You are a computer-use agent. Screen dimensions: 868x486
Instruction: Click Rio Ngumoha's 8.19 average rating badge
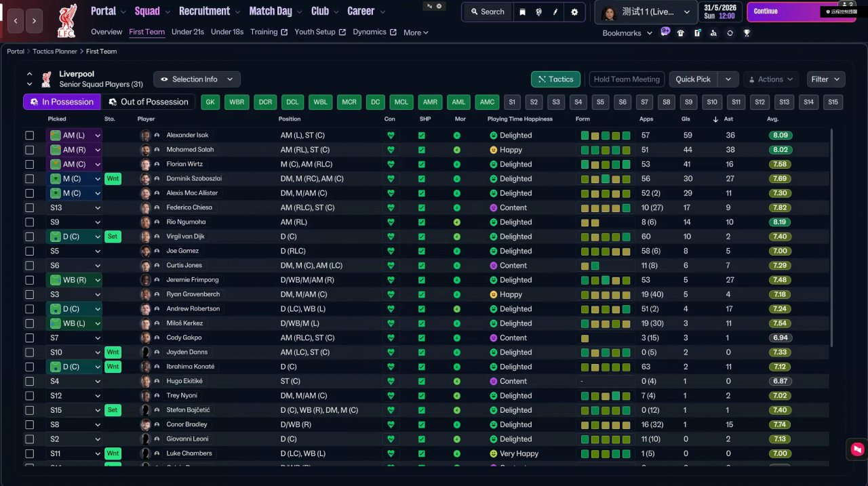click(781, 222)
